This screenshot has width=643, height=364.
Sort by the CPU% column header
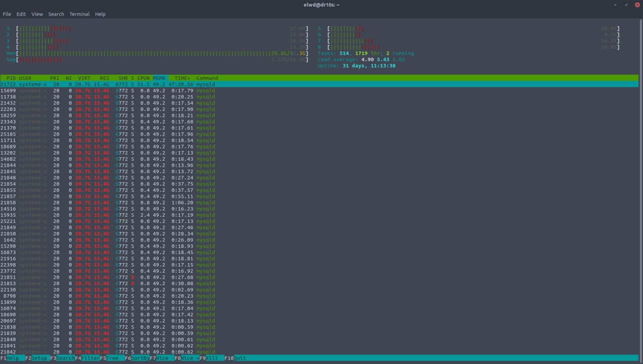click(x=144, y=78)
